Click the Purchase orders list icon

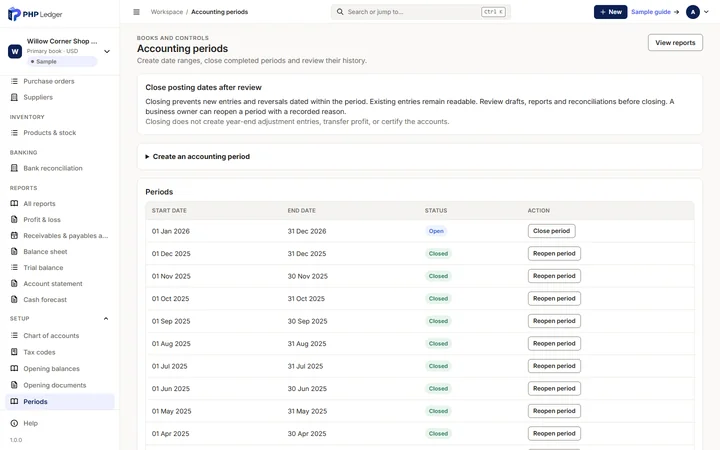tap(14, 81)
